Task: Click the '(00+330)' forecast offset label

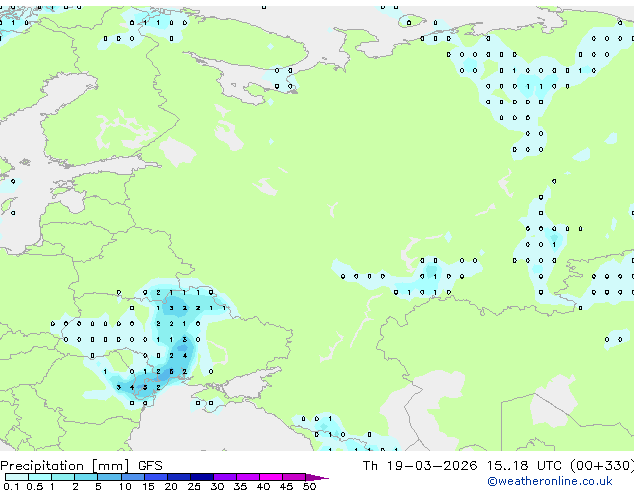Action: pos(602,466)
